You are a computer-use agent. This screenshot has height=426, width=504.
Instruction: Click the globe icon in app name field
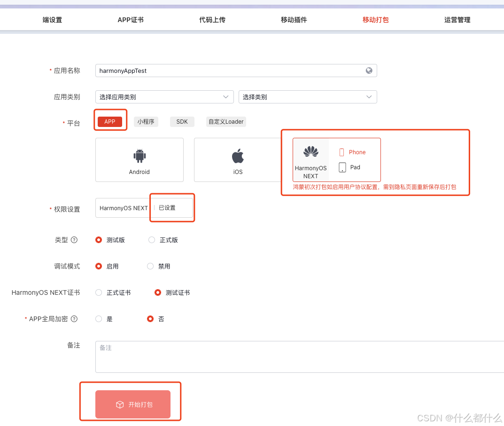pos(369,71)
